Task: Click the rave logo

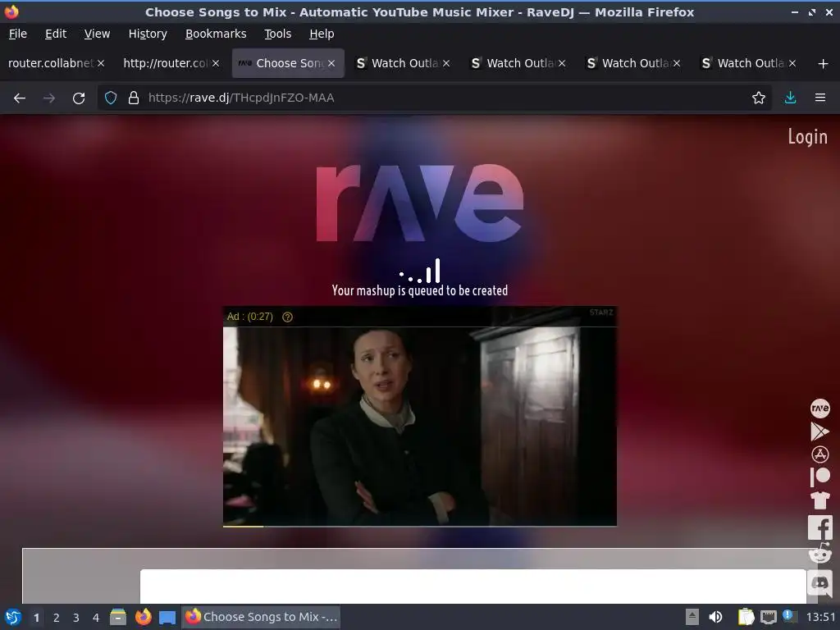Action: pyautogui.click(x=419, y=203)
